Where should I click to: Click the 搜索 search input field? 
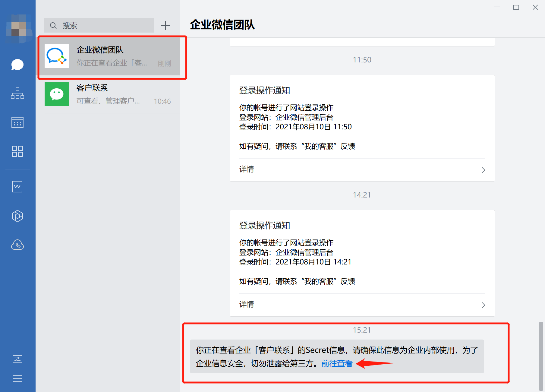point(99,25)
